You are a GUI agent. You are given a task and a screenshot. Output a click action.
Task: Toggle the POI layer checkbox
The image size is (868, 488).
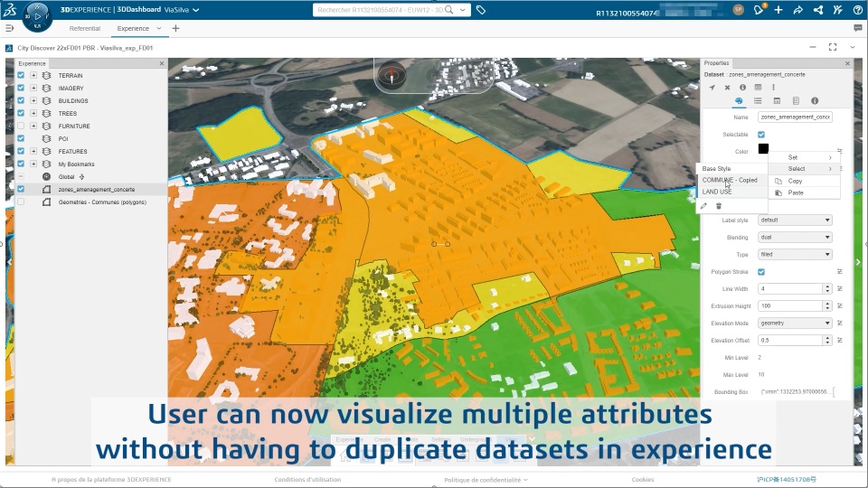[x=21, y=139]
